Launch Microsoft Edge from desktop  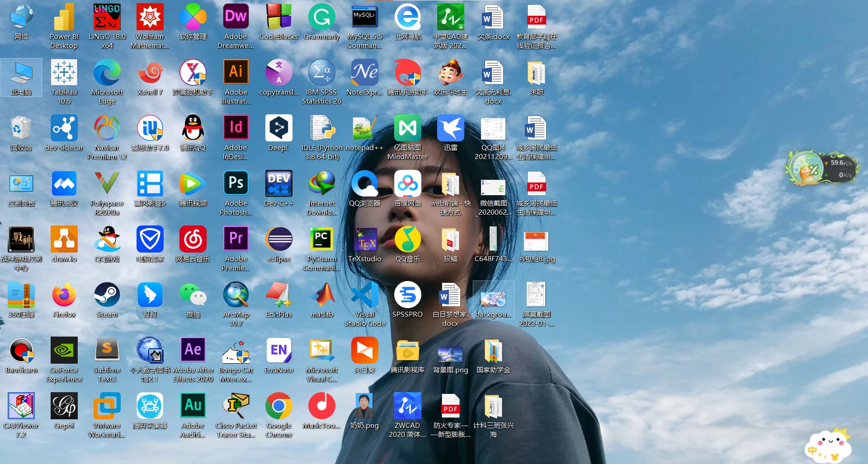(107, 73)
